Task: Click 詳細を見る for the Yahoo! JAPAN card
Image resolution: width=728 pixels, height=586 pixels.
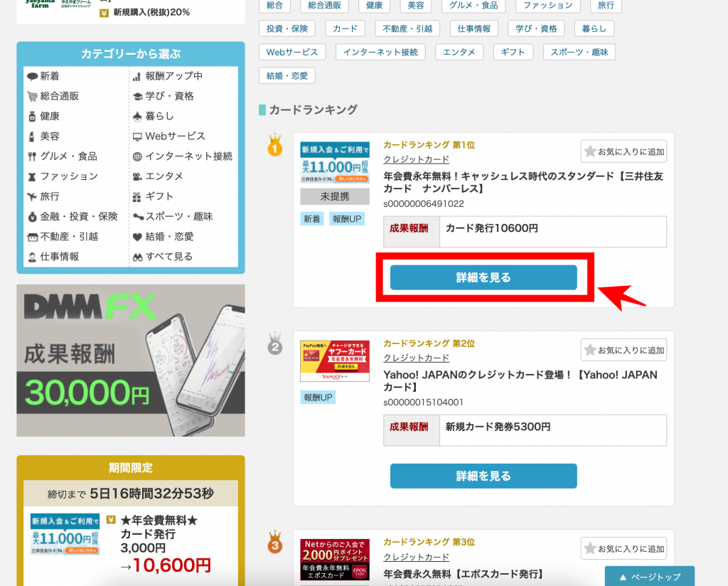Action: pyautogui.click(x=483, y=476)
